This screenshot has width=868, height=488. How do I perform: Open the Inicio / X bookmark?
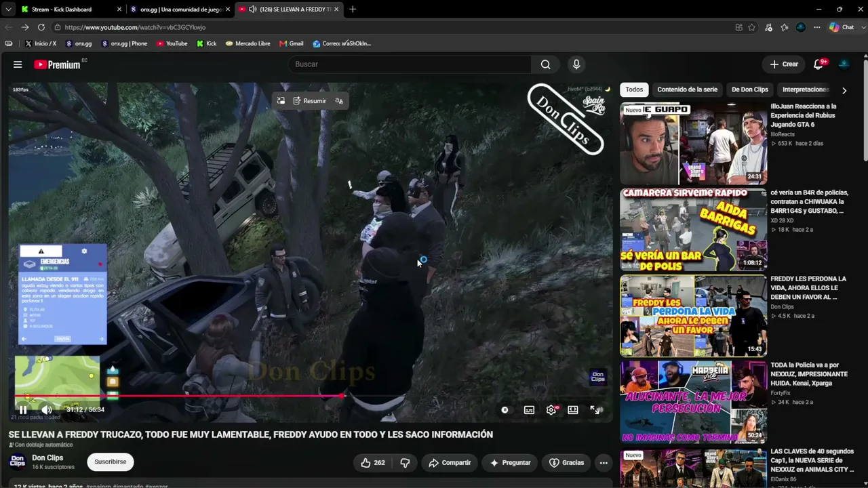[x=40, y=43]
